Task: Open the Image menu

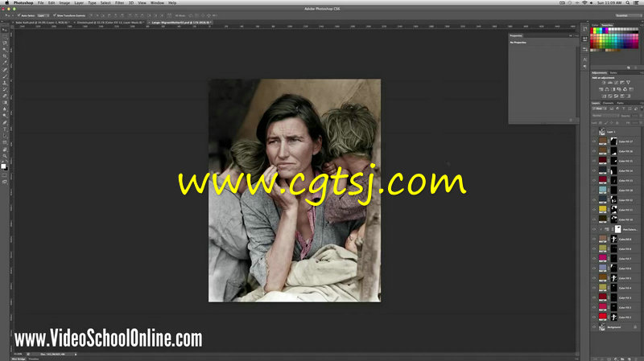Action: tap(64, 3)
